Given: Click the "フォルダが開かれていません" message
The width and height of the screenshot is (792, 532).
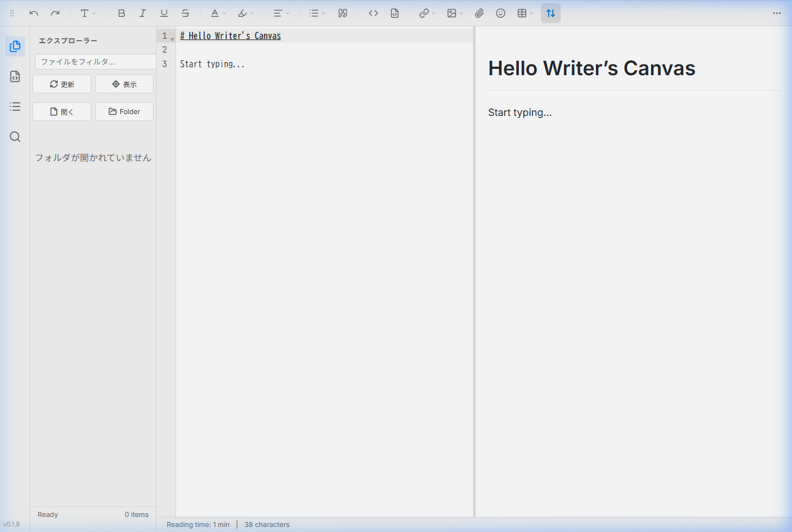Looking at the screenshot, I should pyautogui.click(x=93, y=158).
